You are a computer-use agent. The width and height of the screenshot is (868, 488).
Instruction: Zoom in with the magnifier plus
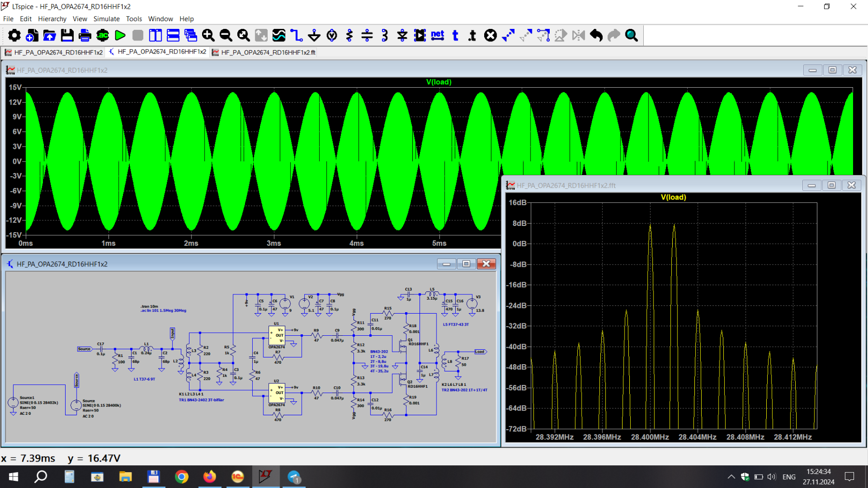pos(208,35)
